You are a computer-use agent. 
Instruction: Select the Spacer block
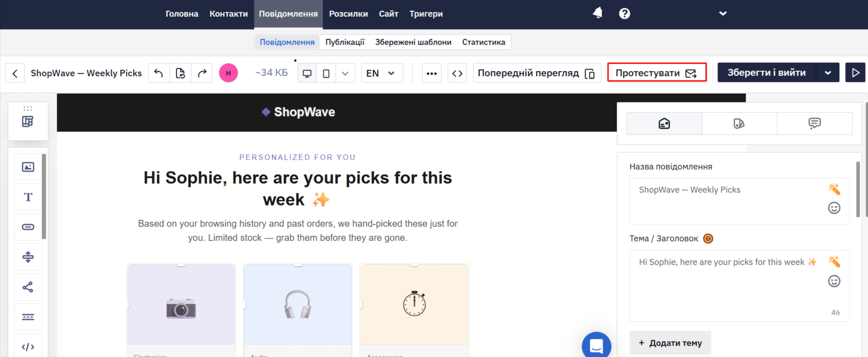coord(28,257)
